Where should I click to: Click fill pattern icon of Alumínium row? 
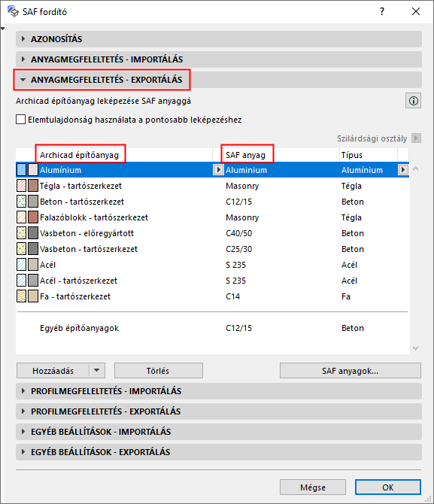tap(22, 170)
